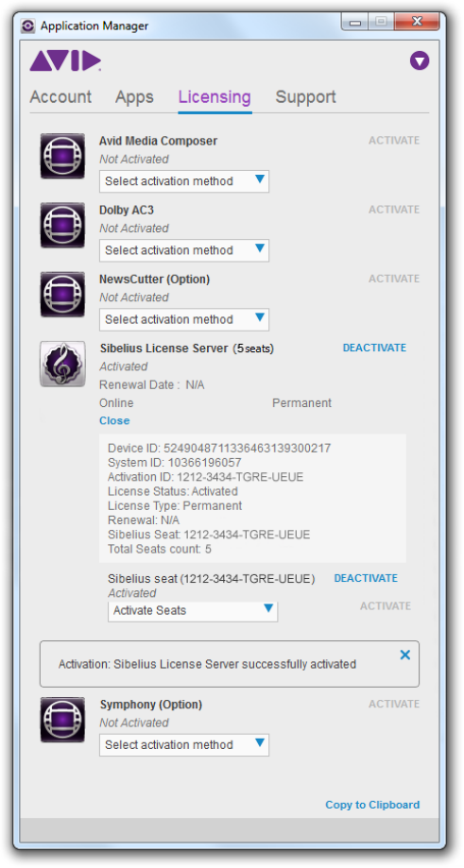Open activation method dropdown for Dolby AC3
Viewport: 464px width, 868px height.
[x=184, y=250]
